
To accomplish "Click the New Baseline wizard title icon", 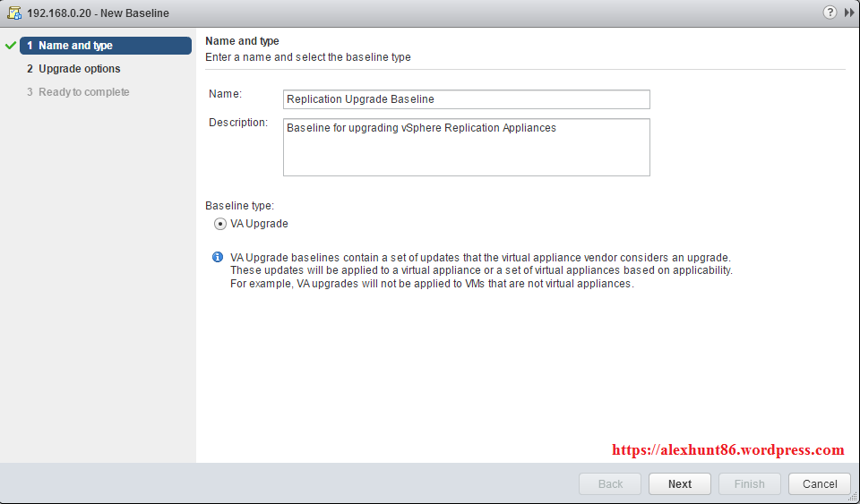I will 15,13.
